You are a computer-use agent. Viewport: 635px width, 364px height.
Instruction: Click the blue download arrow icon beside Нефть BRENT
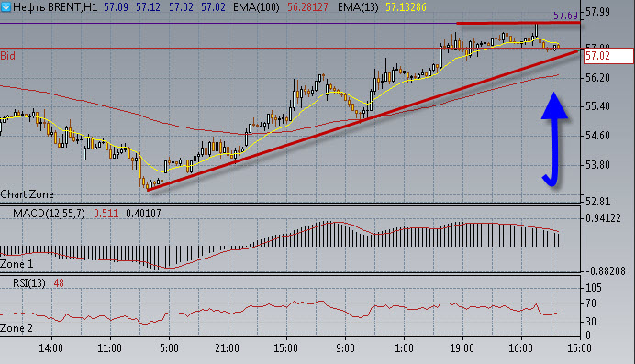(x=6, y=6)
